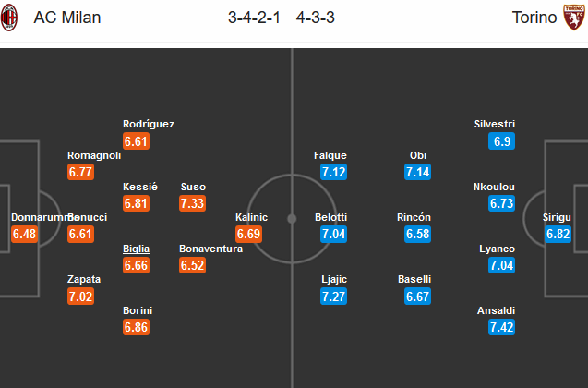Select Nkoulou's 6.73 rating badge
The image size is (588, 388).
[x=502, y=202]
